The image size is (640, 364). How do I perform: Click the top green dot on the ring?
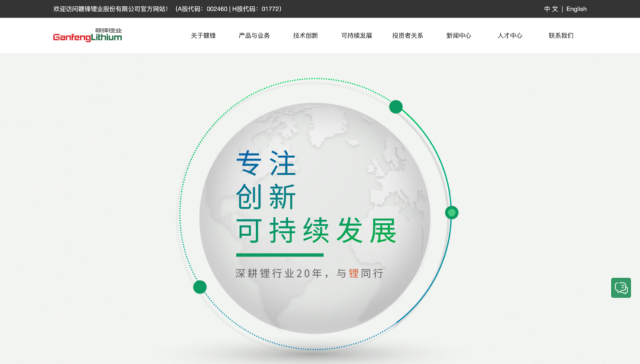[x=396, y=107]
